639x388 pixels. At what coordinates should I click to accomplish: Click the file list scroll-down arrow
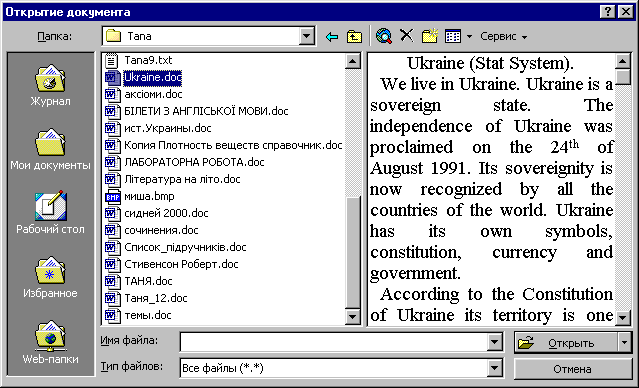(x=353, y=317)
